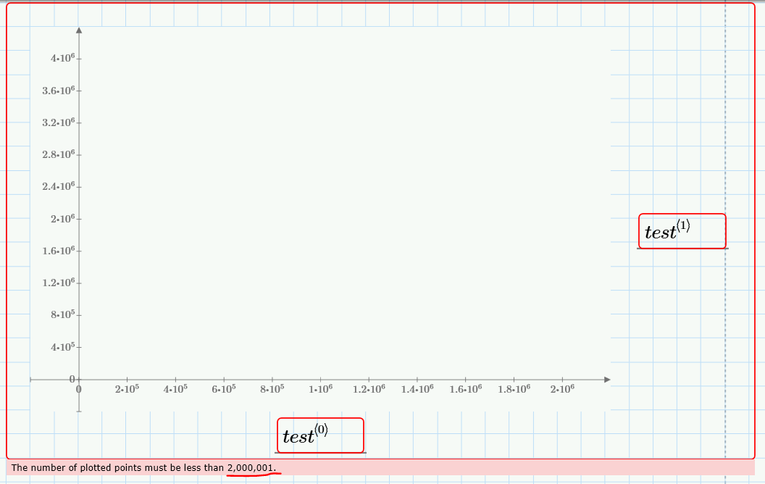Click y-axis tick label 4·10⁶

pos(62,59)
